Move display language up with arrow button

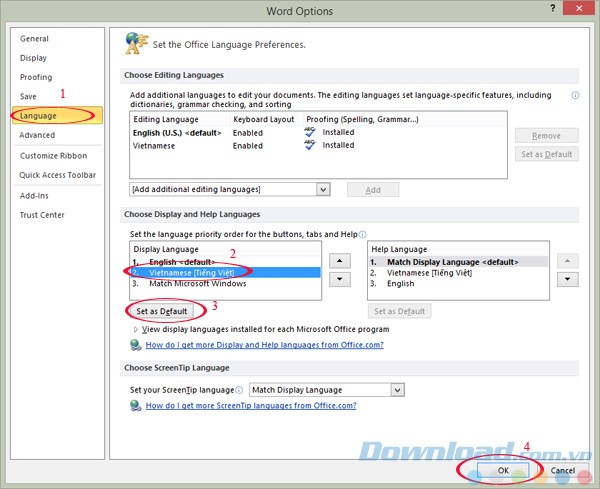[338, 260]
